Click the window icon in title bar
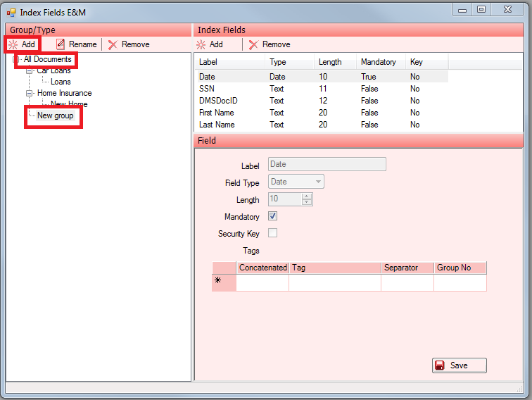532x400 pixels. [x=11, y=12]
